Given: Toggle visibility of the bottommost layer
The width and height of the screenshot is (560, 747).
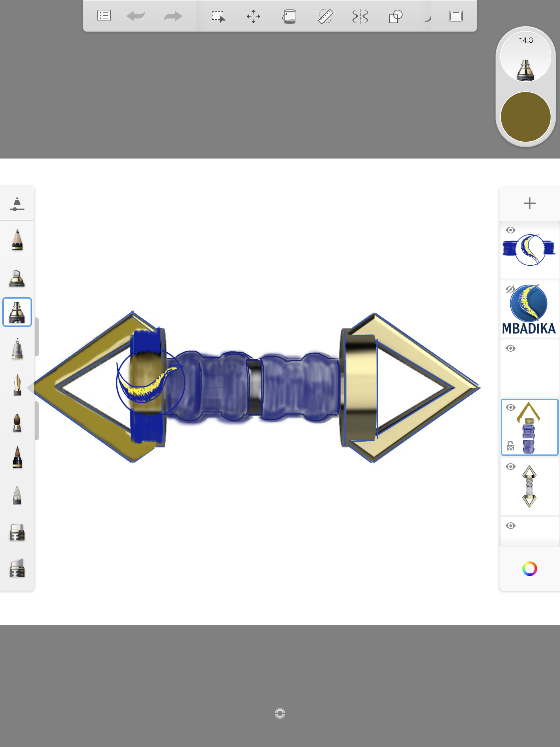Looking at the screenshot, I should point(511,525).
